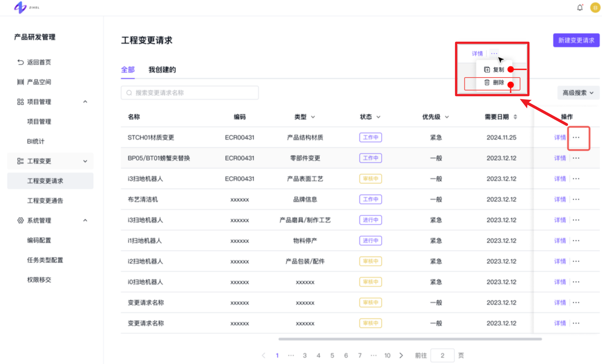Go to page 3

click(x=305, y=355)
